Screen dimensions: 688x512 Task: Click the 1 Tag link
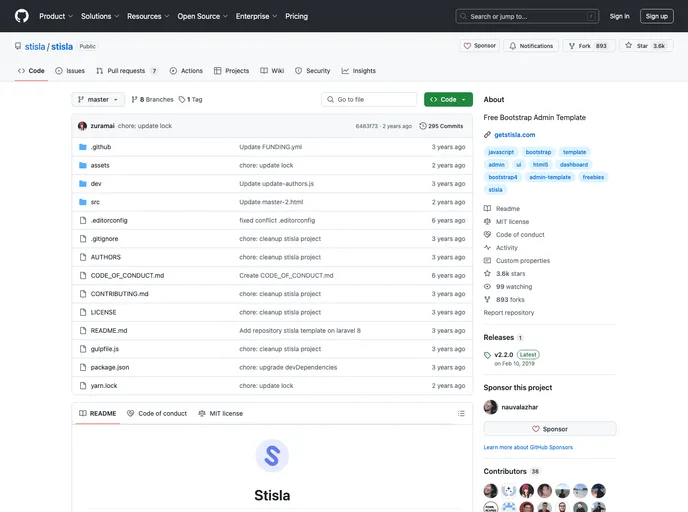190,100
